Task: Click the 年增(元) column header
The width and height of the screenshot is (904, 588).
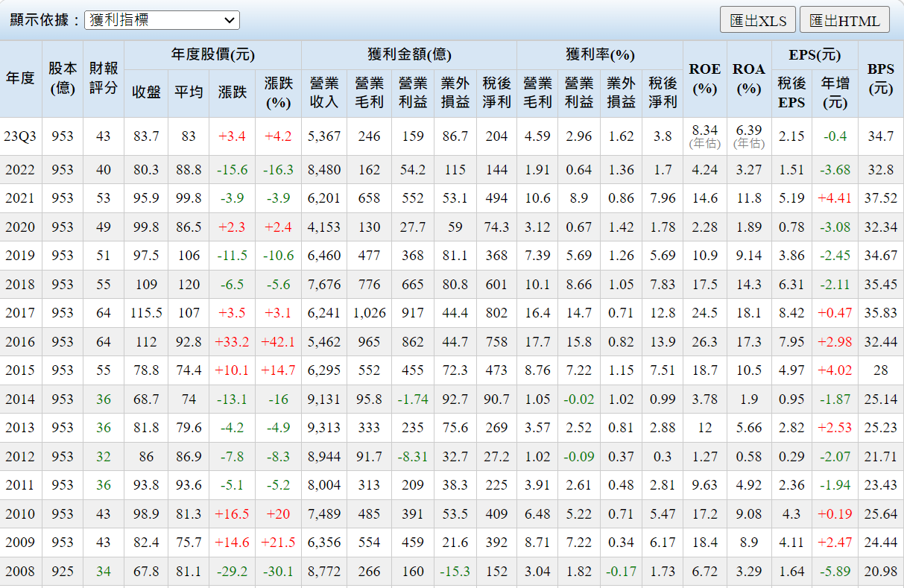Action: click(835, 92)
